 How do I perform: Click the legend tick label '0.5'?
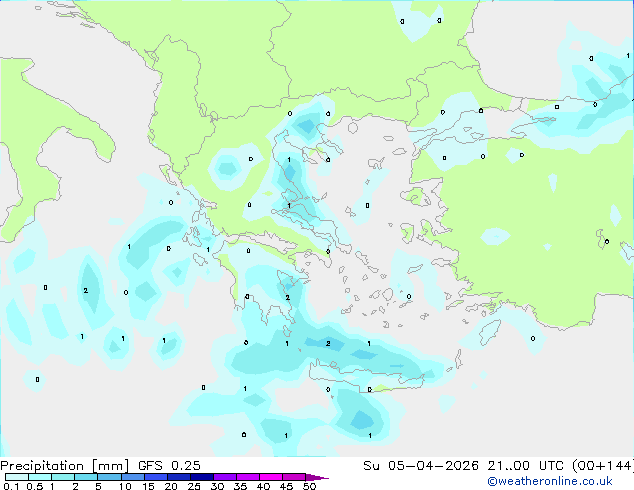[x=34, y=486]
